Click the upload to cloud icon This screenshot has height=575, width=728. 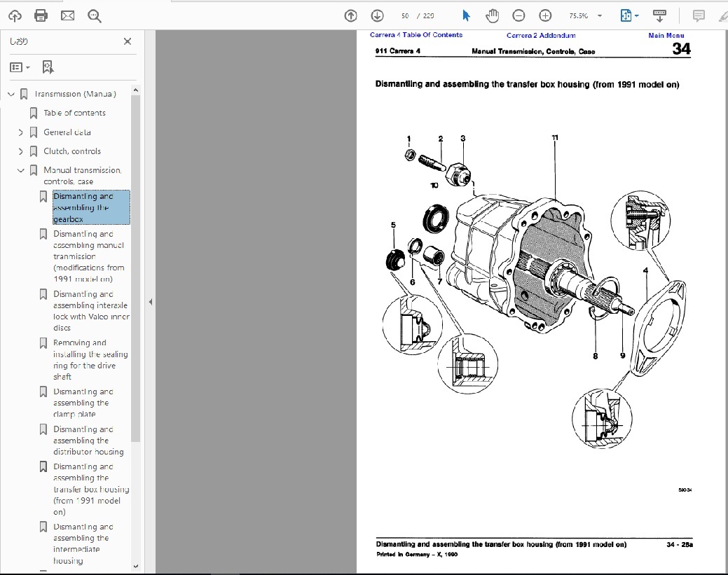[15, 16]
